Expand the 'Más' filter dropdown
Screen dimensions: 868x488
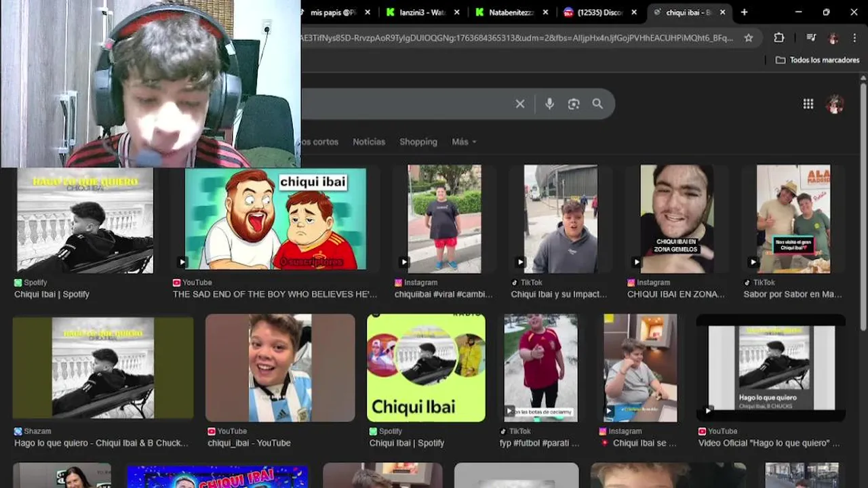click(x=464, y=142)
